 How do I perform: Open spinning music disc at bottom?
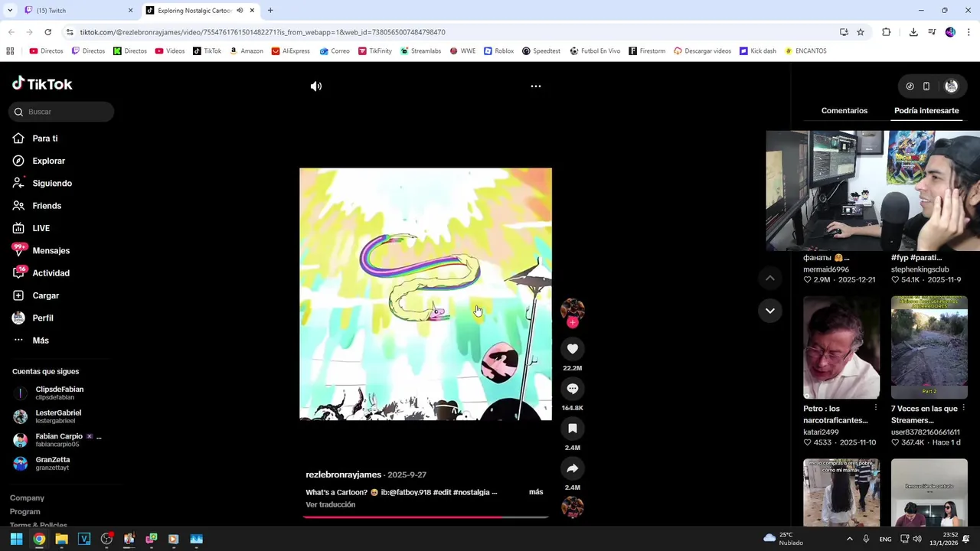(573, 507)
